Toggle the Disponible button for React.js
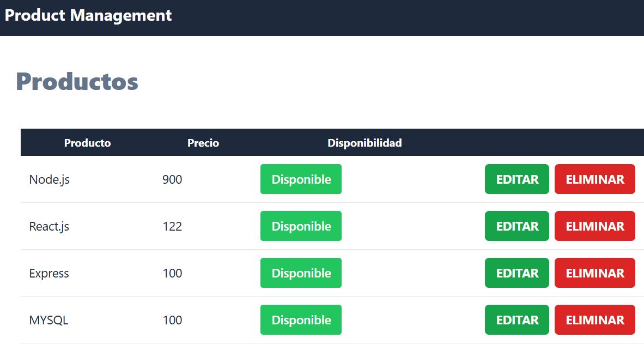644x344 pixels. pos(301,226)
